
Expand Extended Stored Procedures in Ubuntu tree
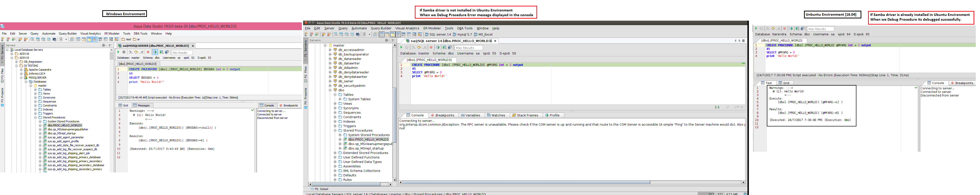coord(335,153)
